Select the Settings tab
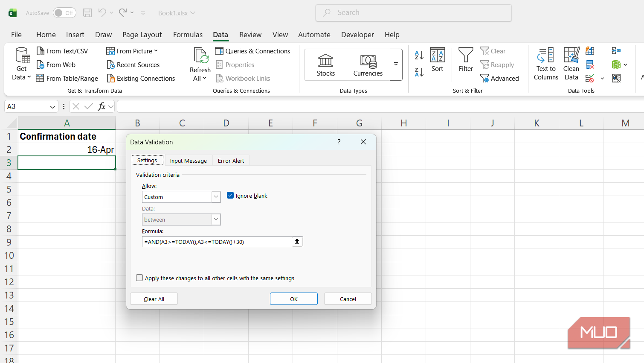 147,160
